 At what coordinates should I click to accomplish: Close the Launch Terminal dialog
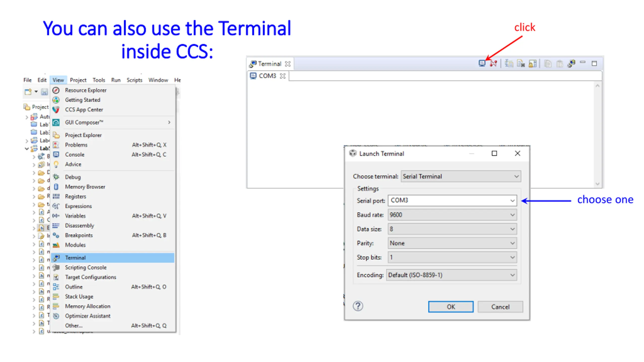(517, 153)
